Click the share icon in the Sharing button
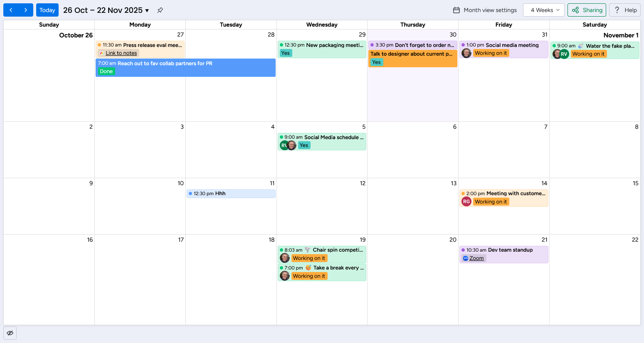 pos(575,10)
